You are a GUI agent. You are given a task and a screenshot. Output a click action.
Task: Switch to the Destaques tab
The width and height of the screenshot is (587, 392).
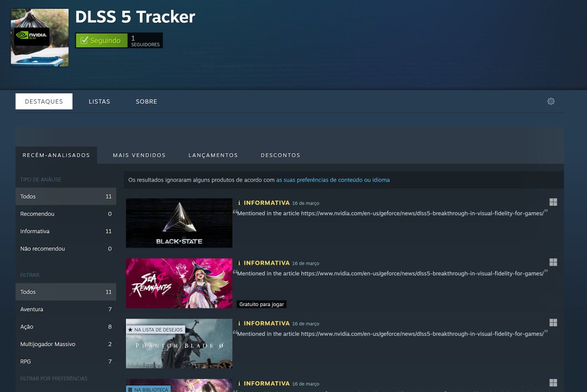coord(44,101)
